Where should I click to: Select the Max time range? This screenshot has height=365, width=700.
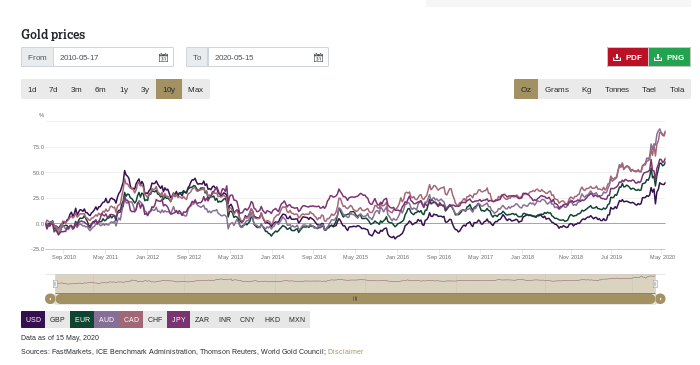196,89
